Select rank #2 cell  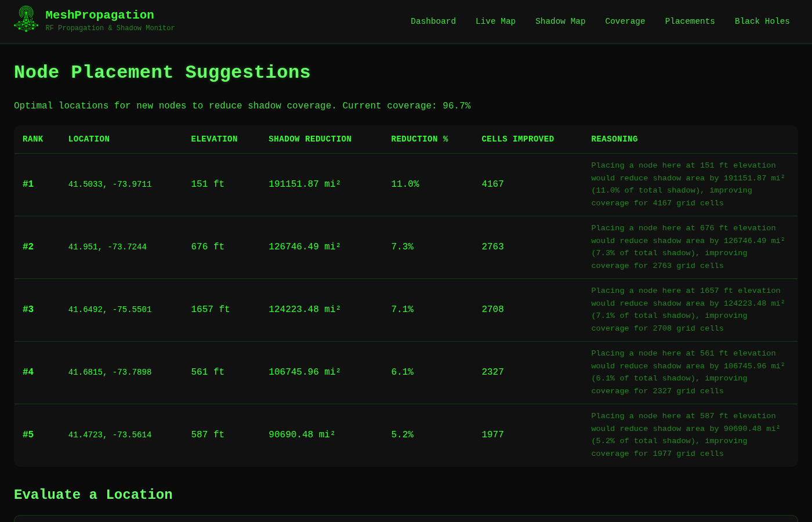(x=28, y=247)
